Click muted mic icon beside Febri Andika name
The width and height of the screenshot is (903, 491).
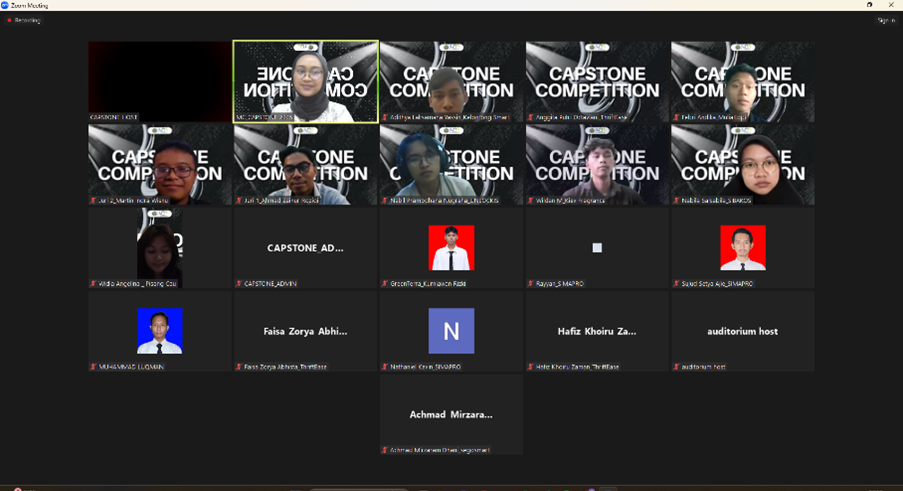coord(676,117)
